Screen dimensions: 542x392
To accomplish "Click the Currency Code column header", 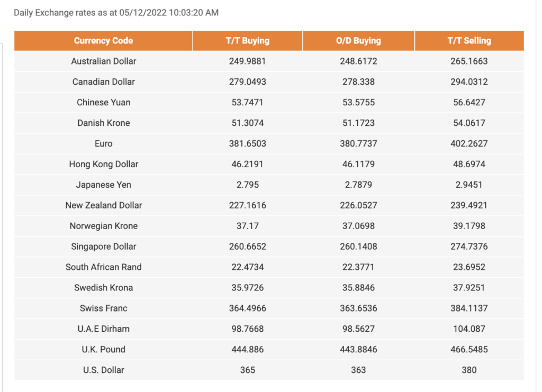I will tap(103, 41).
